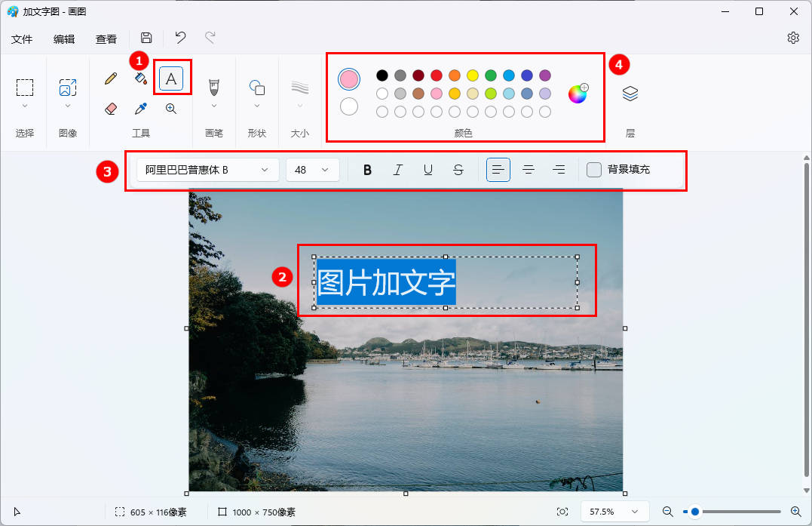Expand the 画笔 brushes chevron
The width and height of the screenshot is (812, 526).
214,106
